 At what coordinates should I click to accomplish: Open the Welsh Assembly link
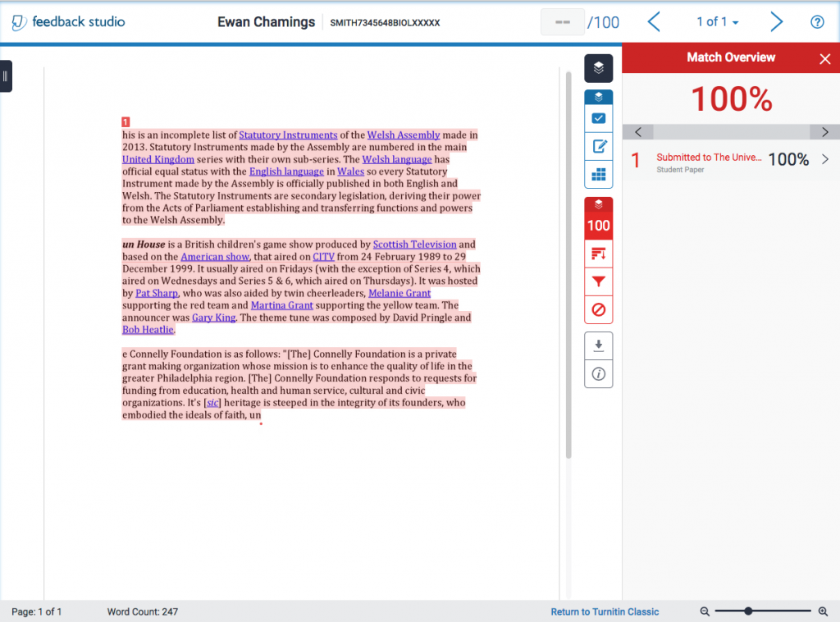click(x=404, y=135)
